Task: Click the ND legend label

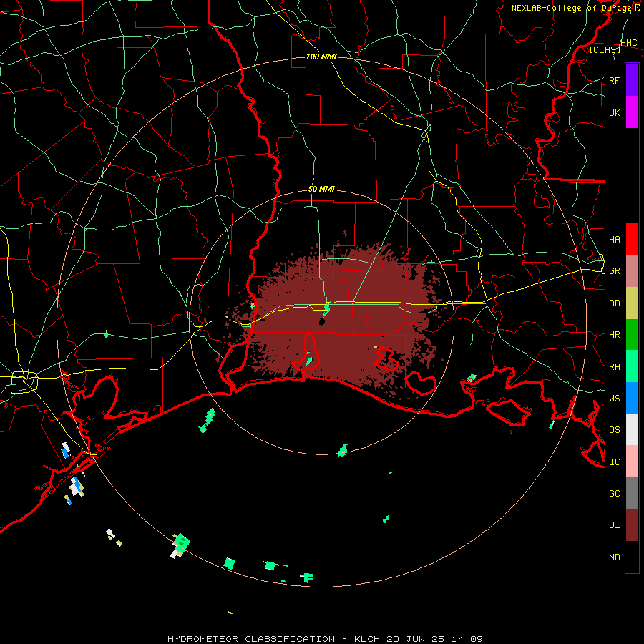Action: pos(614,557)
